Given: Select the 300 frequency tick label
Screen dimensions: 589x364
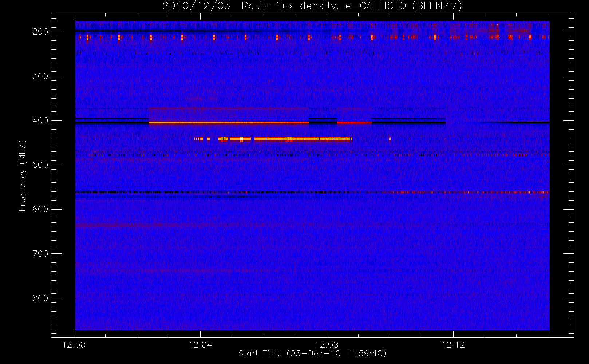Looking at the screenshot, I should point(40,76).
